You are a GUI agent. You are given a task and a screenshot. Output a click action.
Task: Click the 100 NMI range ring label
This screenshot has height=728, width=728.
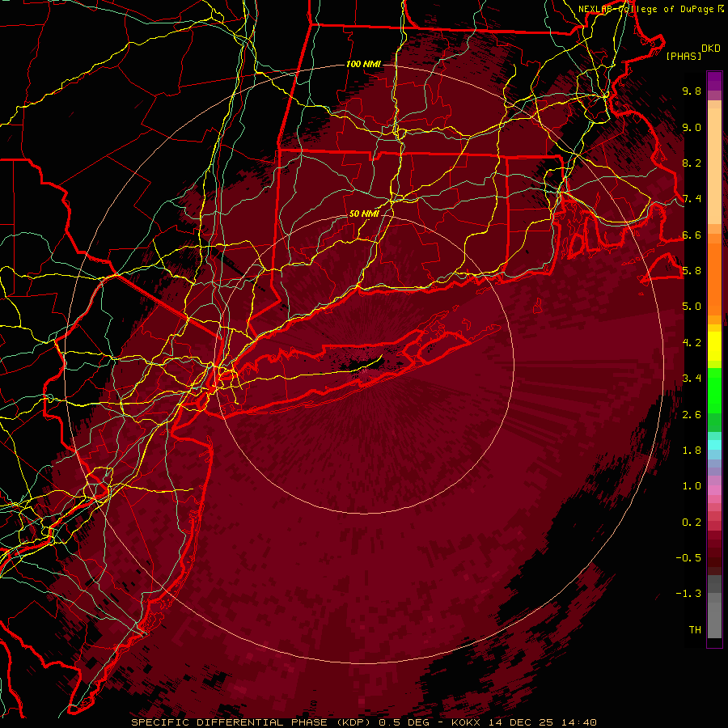pyautogui.click(x=363, y=64)
